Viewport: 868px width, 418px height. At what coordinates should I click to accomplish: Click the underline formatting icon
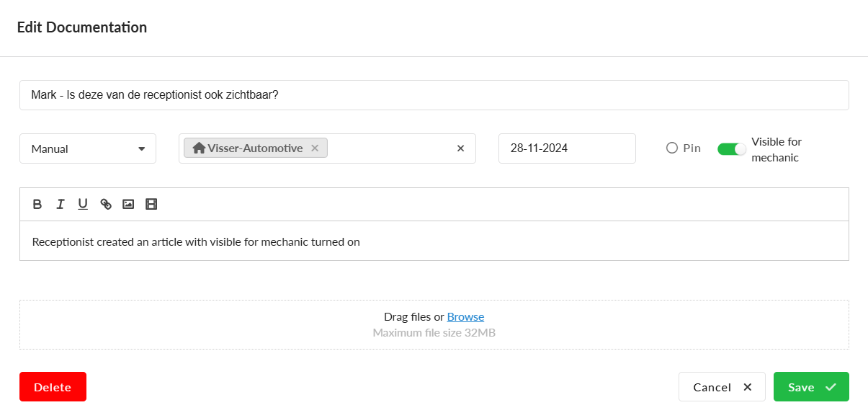[83, 205]
